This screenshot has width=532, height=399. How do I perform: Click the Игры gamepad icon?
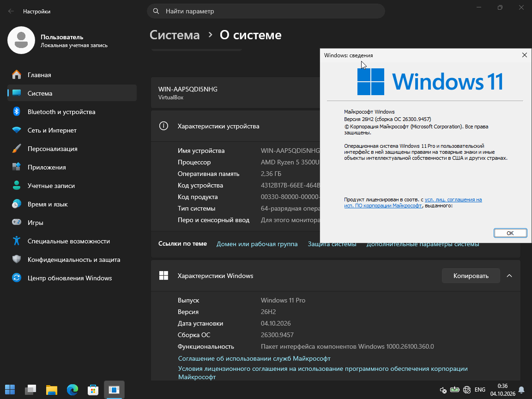(16, 222)
